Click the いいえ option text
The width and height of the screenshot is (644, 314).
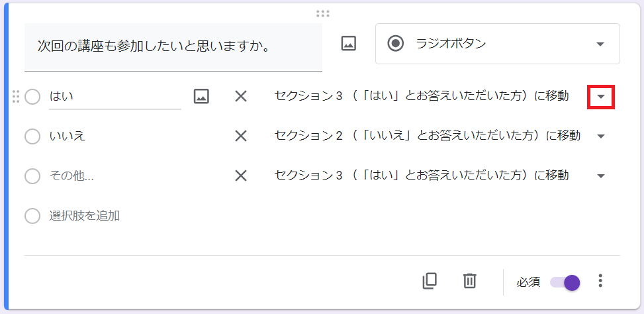click(x=68, y=136)
